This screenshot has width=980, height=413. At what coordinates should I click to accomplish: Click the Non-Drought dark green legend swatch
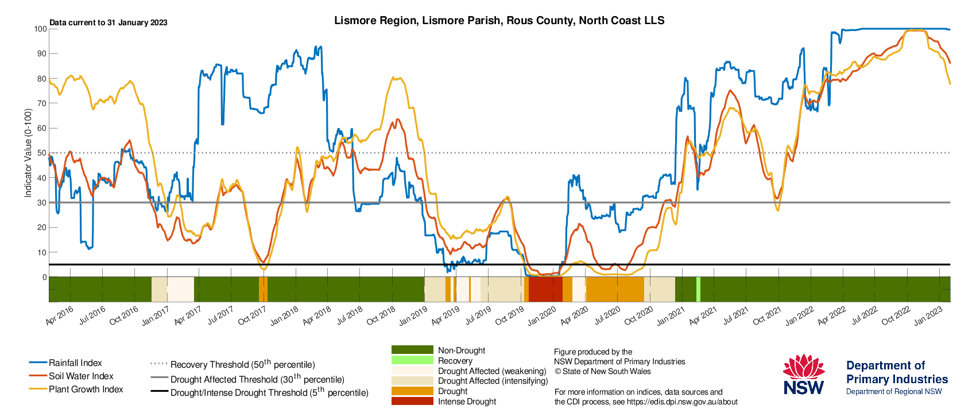tap(412, 350)
